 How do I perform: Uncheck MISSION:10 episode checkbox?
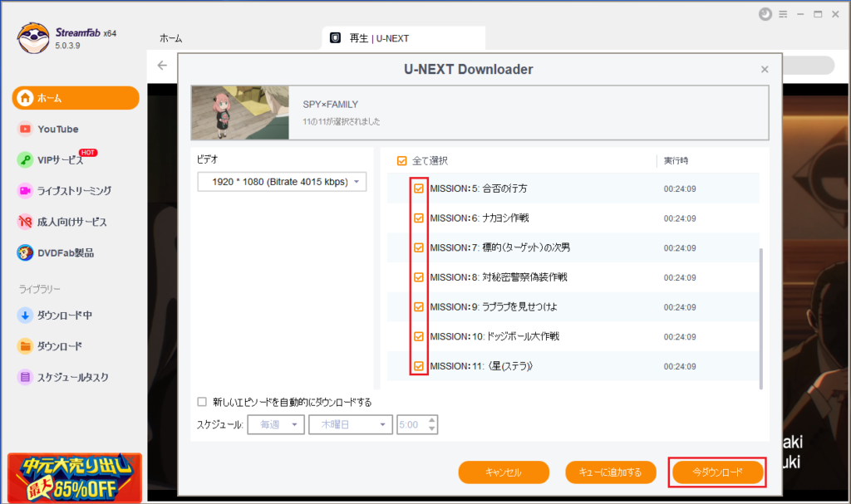pyautogui.click(x=419, y=336)
